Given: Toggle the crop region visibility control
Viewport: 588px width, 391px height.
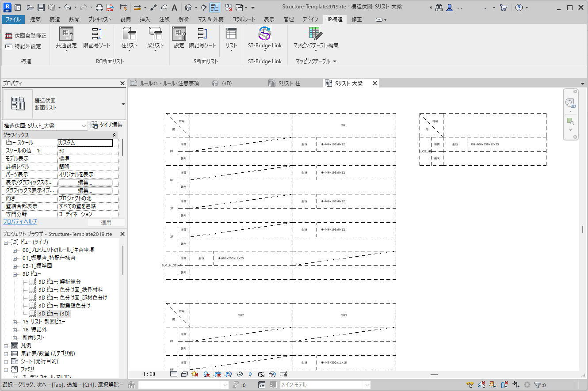Looking at the screenshot, I should (x=229, y=374).
